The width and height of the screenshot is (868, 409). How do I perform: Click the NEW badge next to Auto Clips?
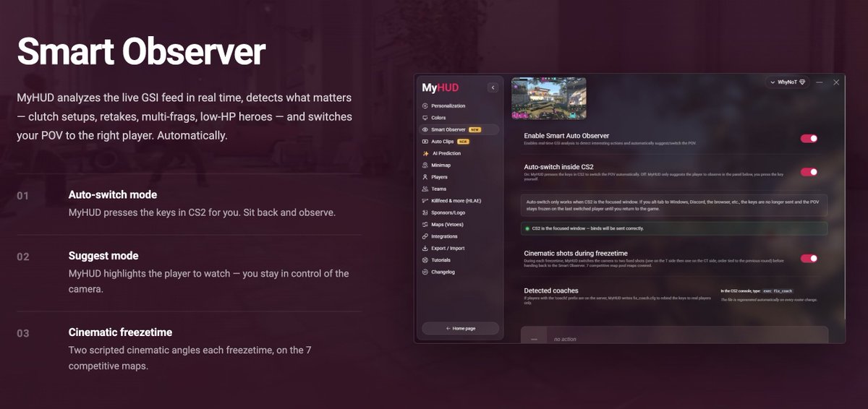pyautogui.click(x=463, y=142)
